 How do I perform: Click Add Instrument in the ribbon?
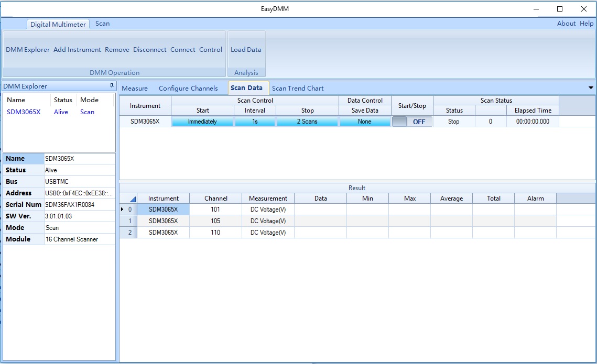(x=77, y=50)
